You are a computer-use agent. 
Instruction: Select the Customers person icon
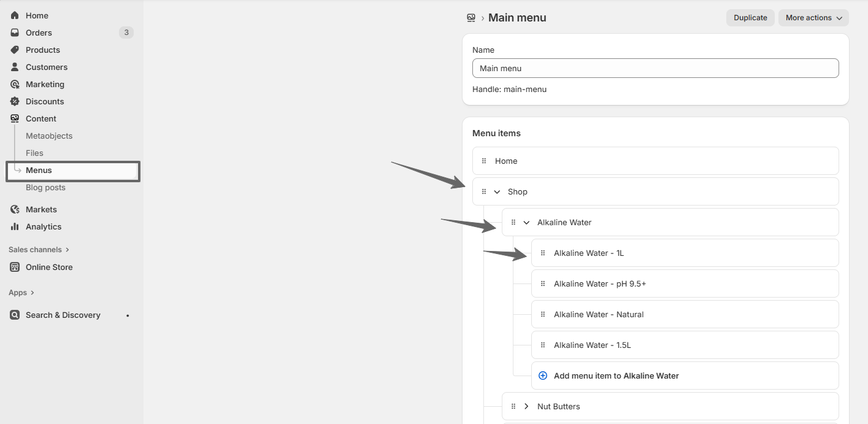click(14, 67)
